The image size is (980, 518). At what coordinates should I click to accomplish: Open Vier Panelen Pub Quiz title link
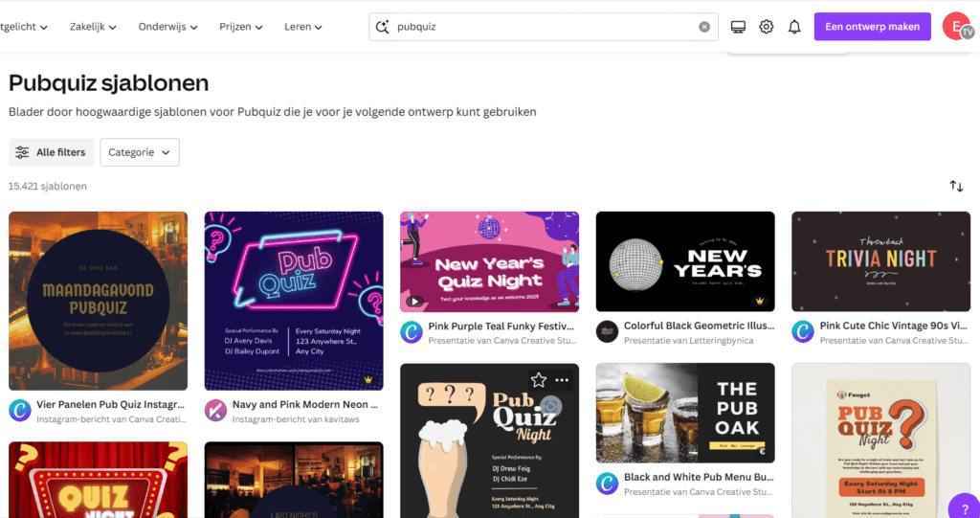tap(111, 405)
